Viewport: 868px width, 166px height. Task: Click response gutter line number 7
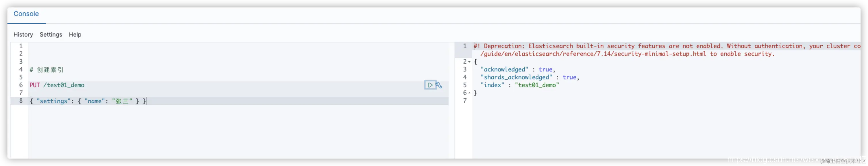point(465,101)
